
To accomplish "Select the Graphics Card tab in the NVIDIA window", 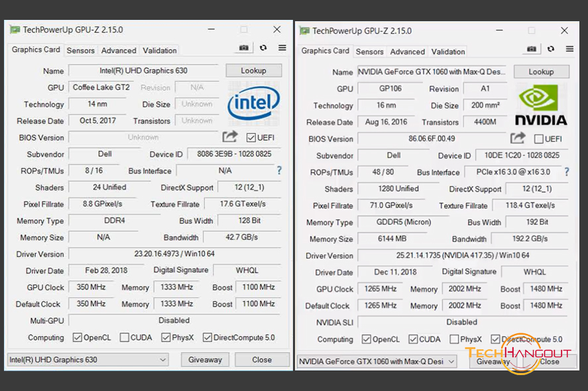I will coord(325,50).
